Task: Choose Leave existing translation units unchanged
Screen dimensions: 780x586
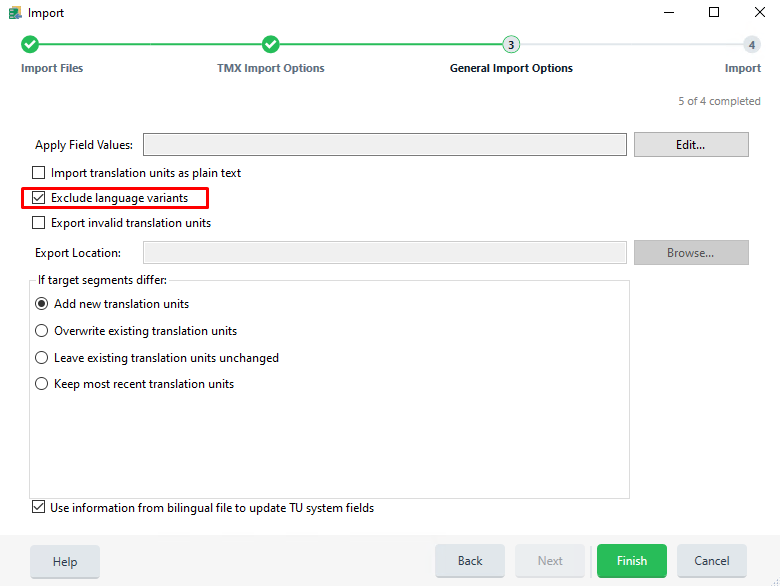Action: (x=42, y=357)
